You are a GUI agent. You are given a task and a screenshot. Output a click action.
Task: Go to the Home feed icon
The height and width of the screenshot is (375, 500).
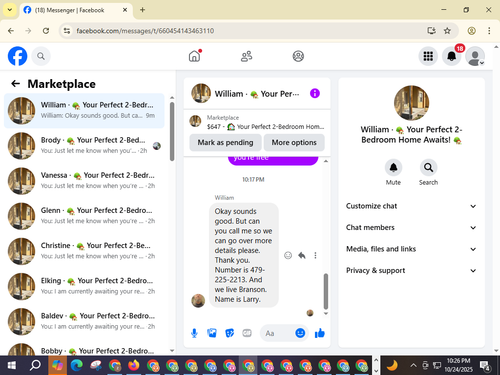195,56
